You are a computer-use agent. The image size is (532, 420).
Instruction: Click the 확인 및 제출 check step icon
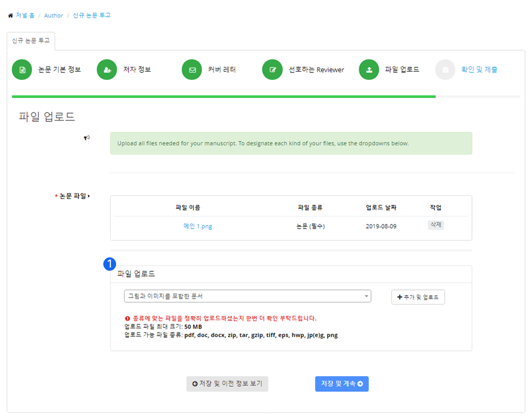pos(445,69)
